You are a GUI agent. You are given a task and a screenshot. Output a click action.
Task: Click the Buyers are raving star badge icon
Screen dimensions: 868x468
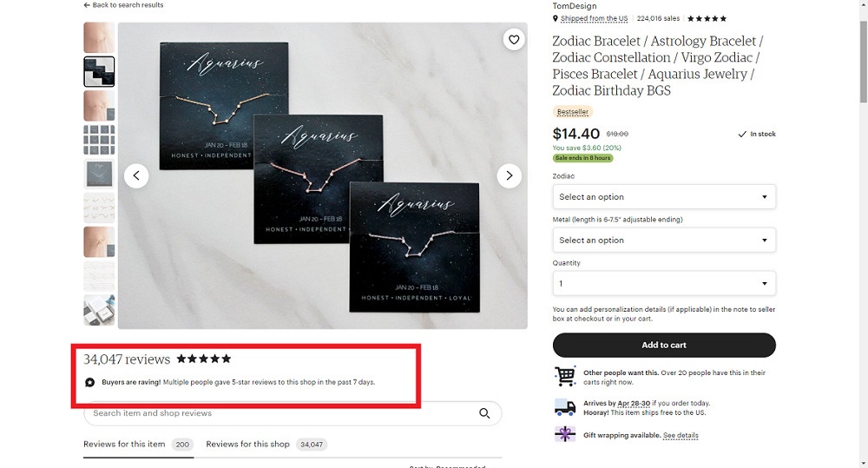coord(89,382)
